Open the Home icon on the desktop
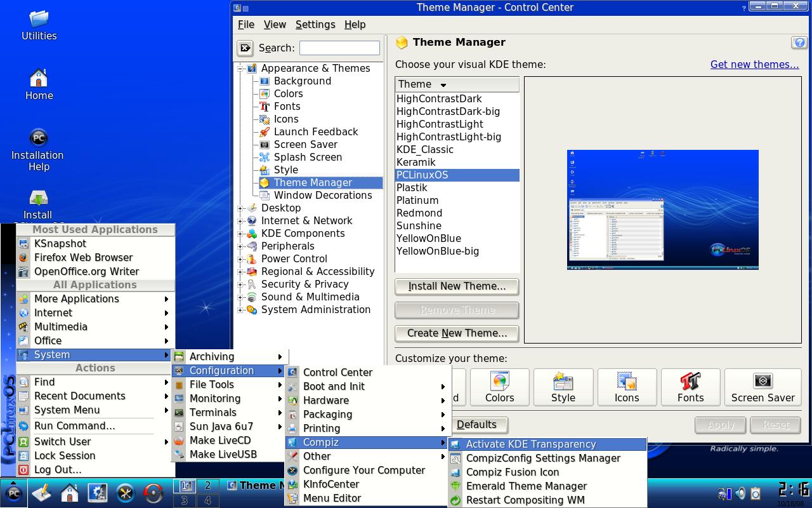 39,84
